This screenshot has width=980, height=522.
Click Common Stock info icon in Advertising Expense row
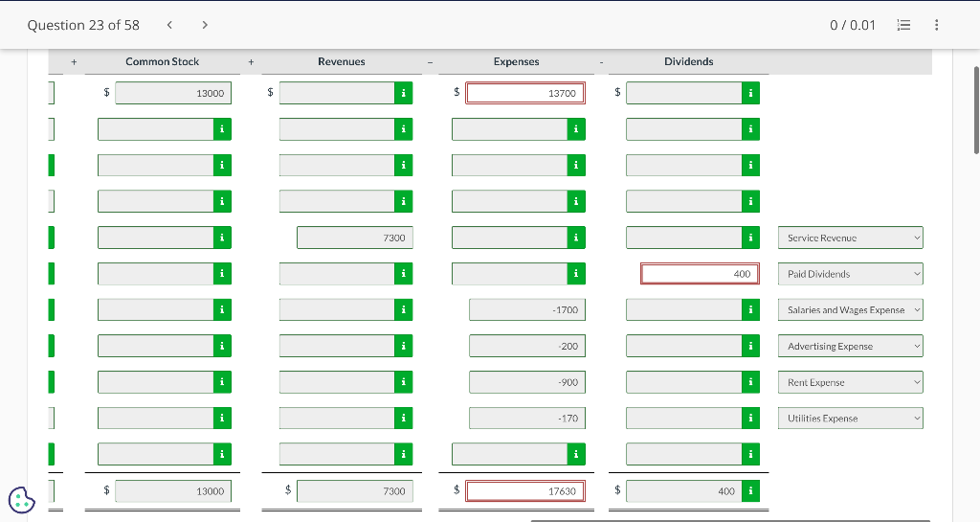pos(222,346)
